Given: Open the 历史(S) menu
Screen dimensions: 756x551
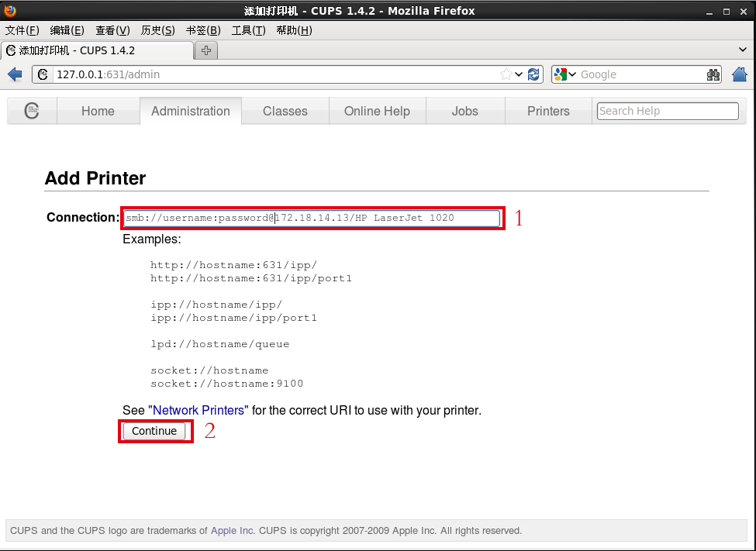Looking at the screenshot, I should tap(157, 30).
